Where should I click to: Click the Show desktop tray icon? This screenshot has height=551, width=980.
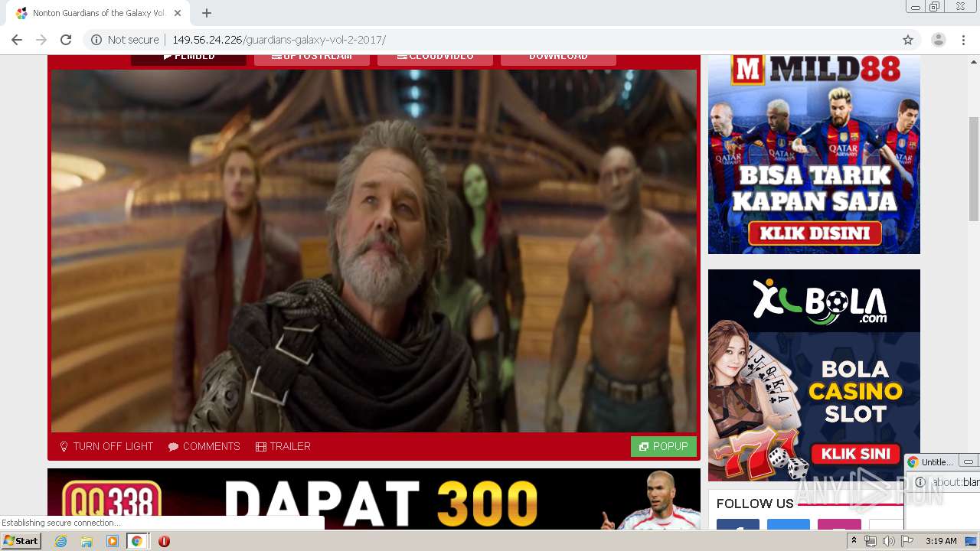(x=972, y=541)
